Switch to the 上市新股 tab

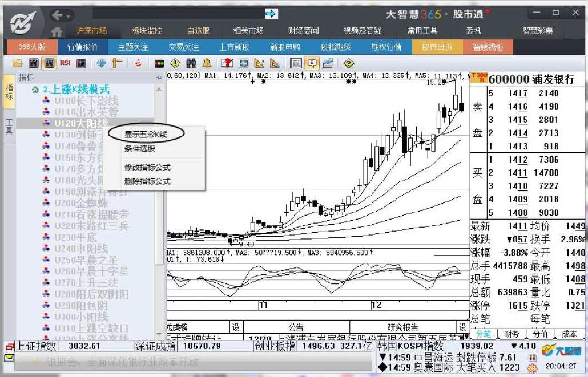tap(235, 47)
